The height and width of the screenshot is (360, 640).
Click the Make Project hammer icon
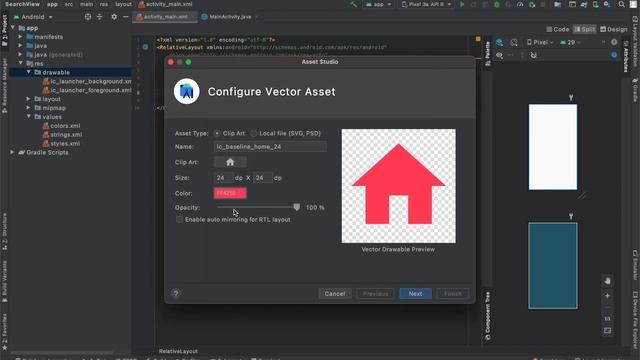click(353, 4)
